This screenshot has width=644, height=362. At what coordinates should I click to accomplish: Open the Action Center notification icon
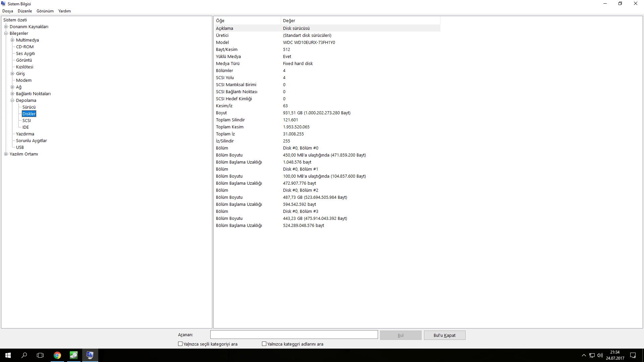point(633,355)
